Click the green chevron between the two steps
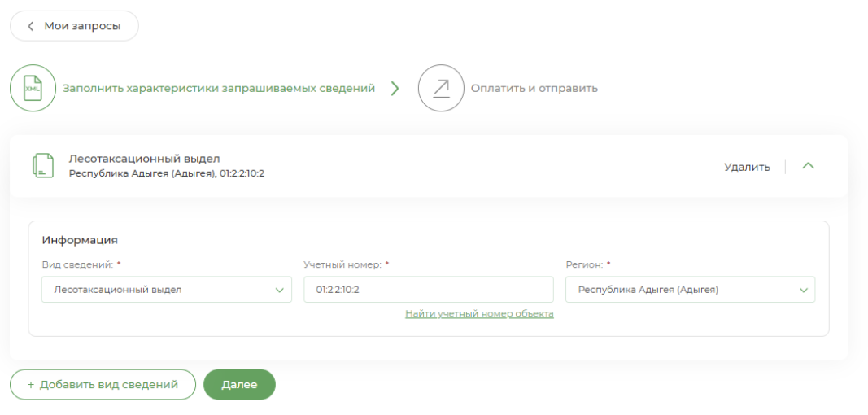Viewport: 868px width, 415px height. 395,89
